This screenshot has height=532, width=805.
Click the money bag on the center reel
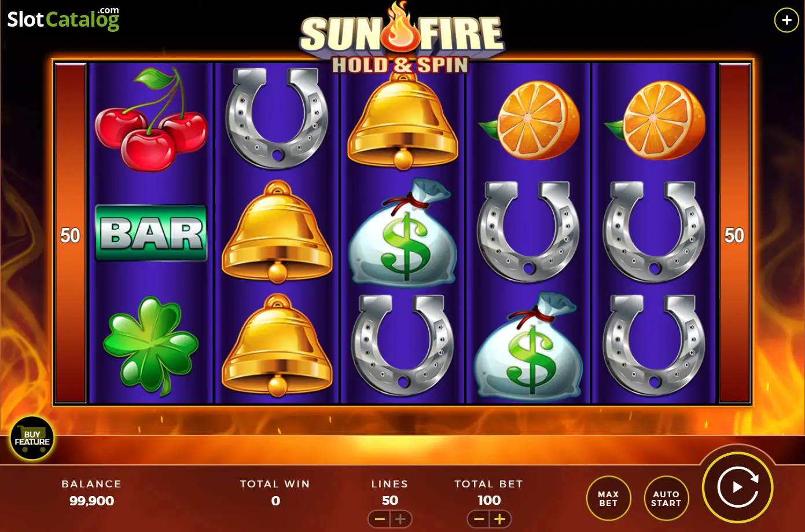403,233
